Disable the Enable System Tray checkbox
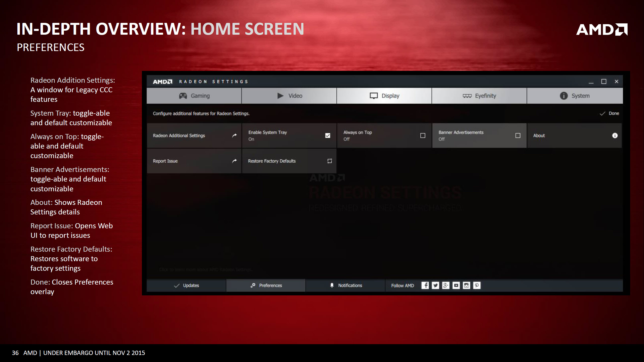Viewport: 644px width, 362px height. [x=327, y=135]
